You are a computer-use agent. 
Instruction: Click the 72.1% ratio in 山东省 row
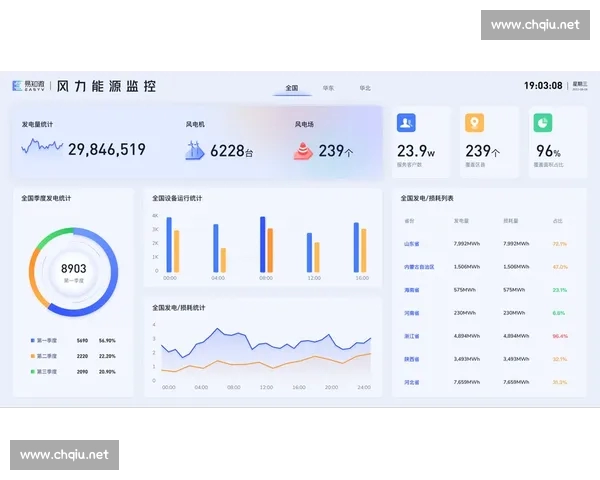click(559, 244)
